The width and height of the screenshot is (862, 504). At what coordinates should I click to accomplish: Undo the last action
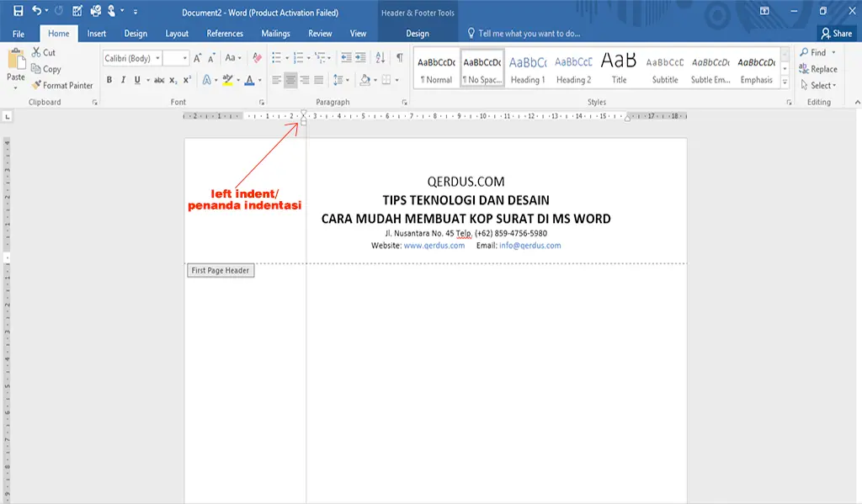click(x=37, y=10)
